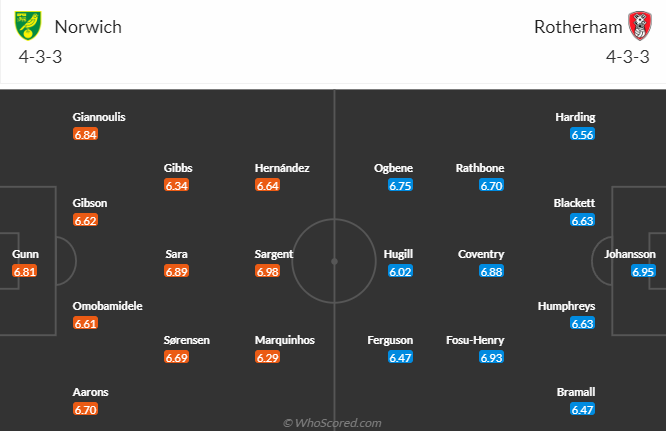This screenshot has height=431, width=666.
Task: Click the Norwich club crest icon
Action: point(28,26)
